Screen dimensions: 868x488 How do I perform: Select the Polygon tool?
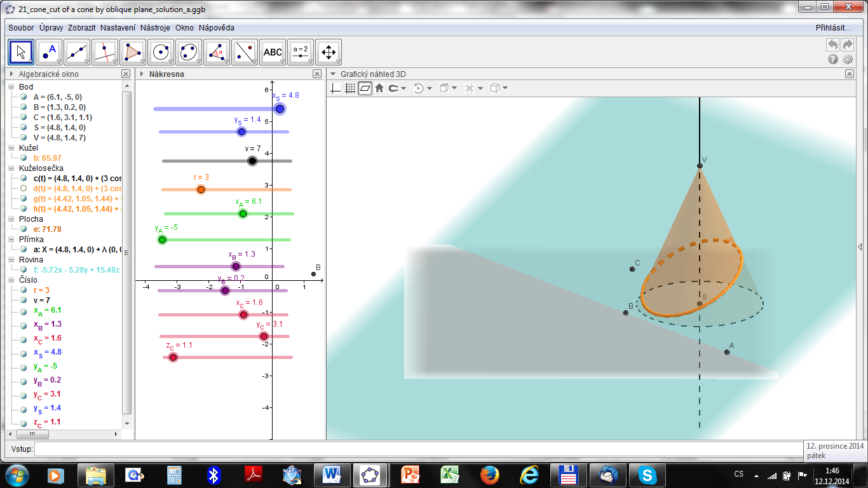[133, 52]
